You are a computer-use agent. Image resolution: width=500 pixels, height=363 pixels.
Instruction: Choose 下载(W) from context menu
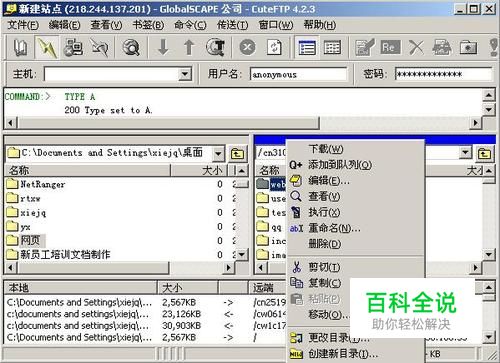pos(355,149)
